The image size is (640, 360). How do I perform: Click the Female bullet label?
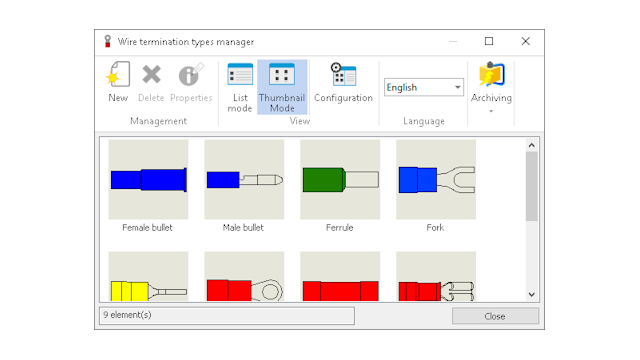147,228
